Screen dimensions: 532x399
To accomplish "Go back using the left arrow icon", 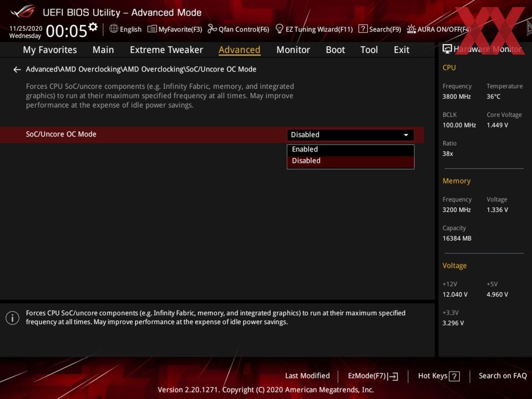I will (x=17, y=70).
